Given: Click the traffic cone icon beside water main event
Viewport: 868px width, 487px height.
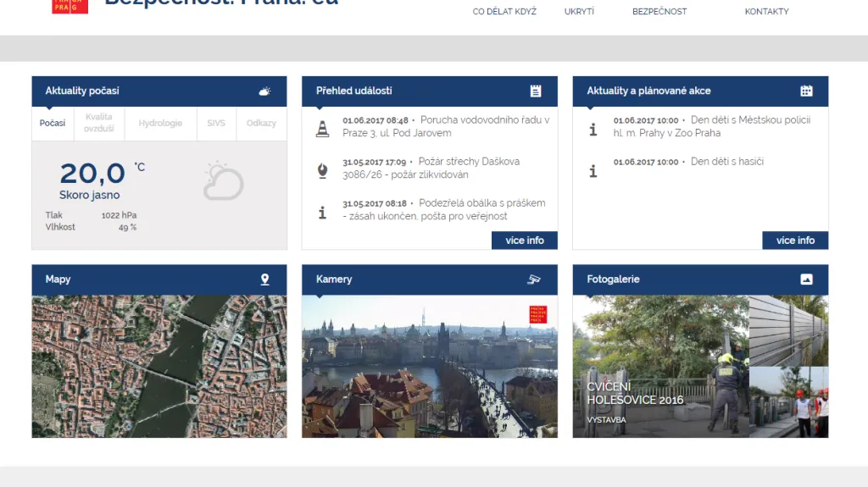Looking at the screenshot, I should click(x=322, y=129).
